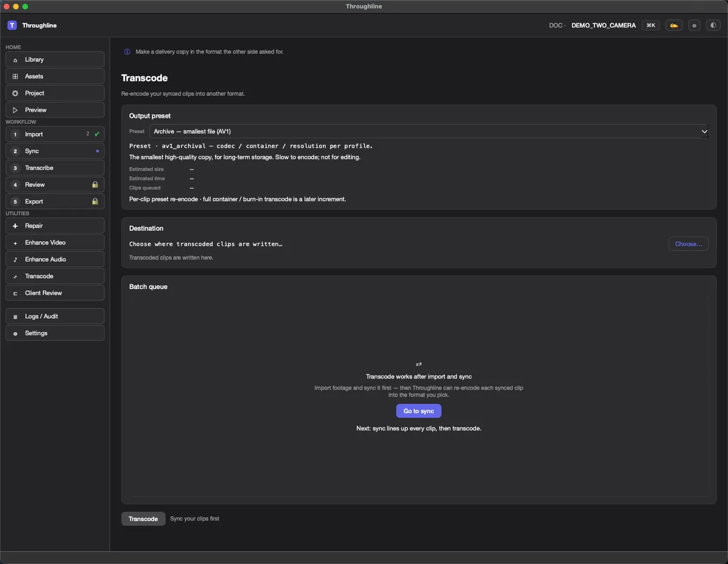Viewport: 728px width, 564px height.
Task: Open Client Review via its bracket icon
Action: coord(15,293)
